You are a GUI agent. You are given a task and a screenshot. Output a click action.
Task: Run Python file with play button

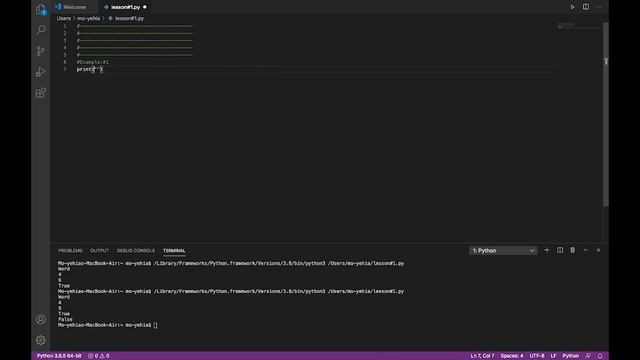[x=572, y=7]
